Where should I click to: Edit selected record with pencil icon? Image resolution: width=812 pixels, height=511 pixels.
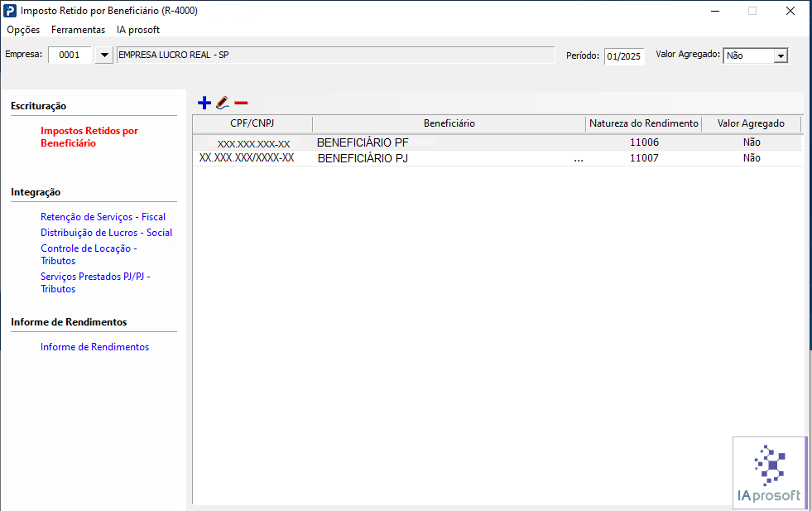tap(223, 103)
